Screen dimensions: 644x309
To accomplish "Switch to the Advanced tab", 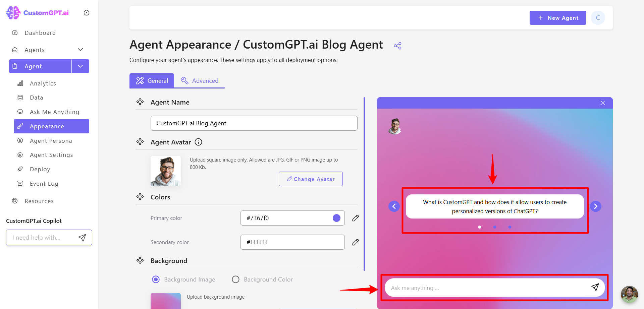I will click(200, 80).
